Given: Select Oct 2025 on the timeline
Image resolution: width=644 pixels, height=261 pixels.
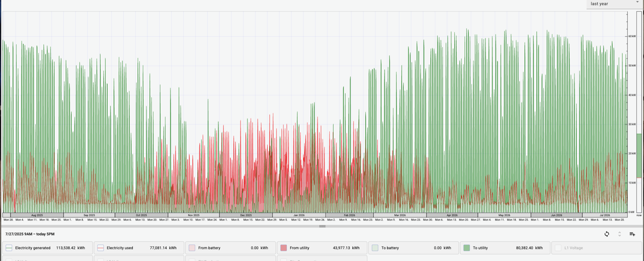Looking at the screenshot, I should tap(141, 215).
